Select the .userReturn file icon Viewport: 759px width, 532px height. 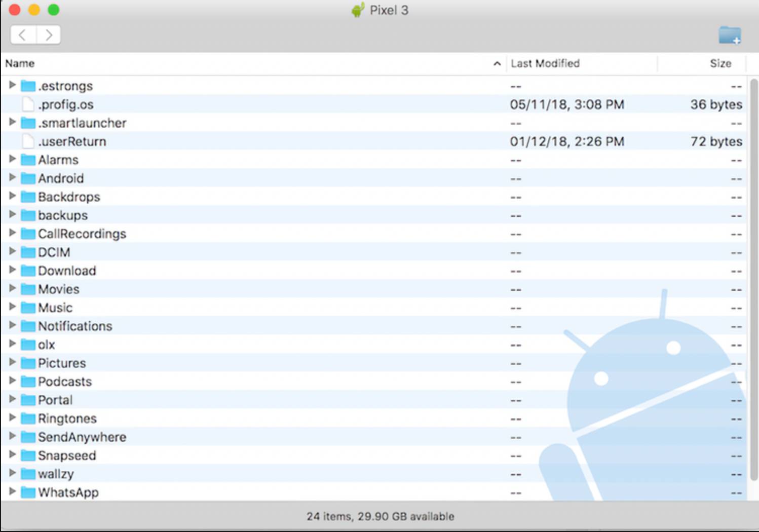(28, 141)
